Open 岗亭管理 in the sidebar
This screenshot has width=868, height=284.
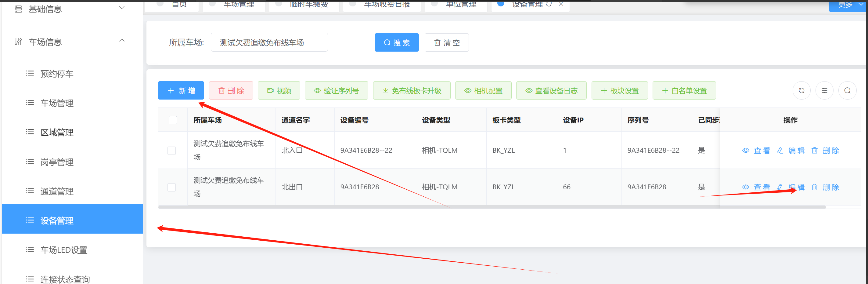click(72, 162)
